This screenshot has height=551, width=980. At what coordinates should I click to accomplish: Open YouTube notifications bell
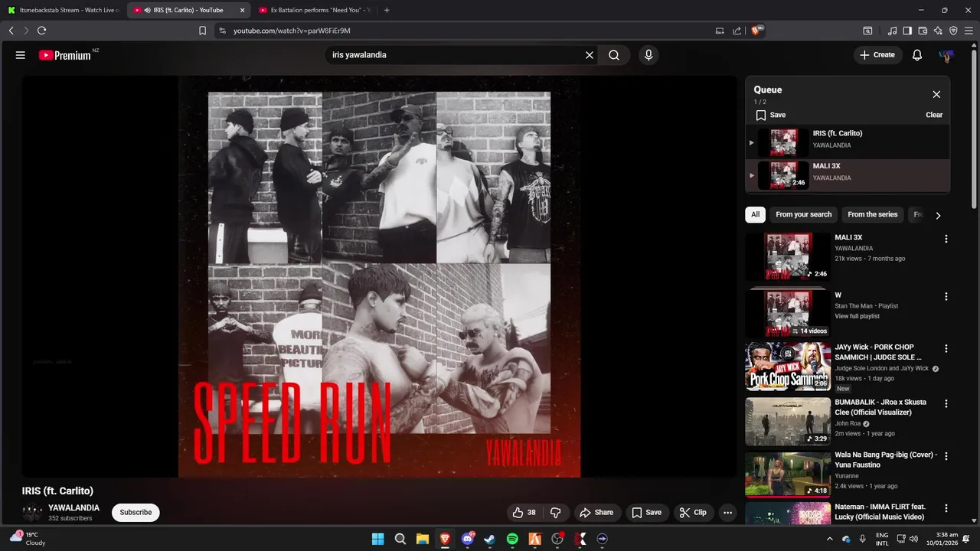917,55
